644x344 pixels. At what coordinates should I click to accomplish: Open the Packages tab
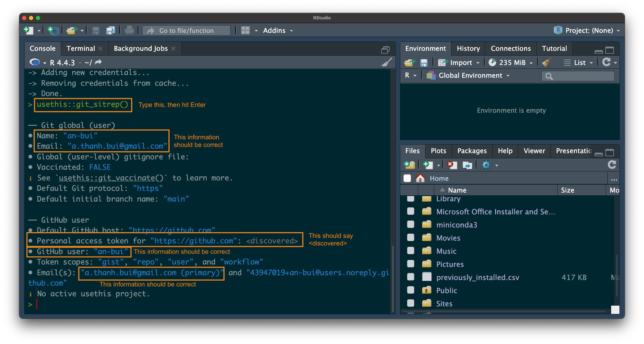tap(472, 151)
